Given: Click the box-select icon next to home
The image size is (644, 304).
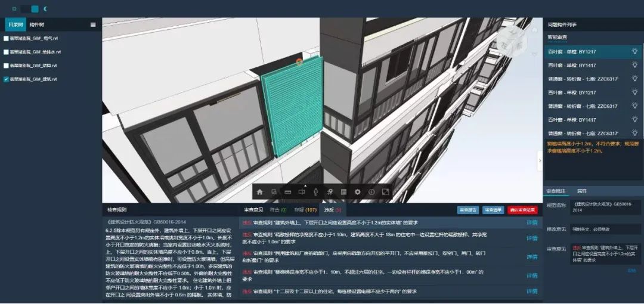Looking at the screenshot, I should (x=274, y=192).
